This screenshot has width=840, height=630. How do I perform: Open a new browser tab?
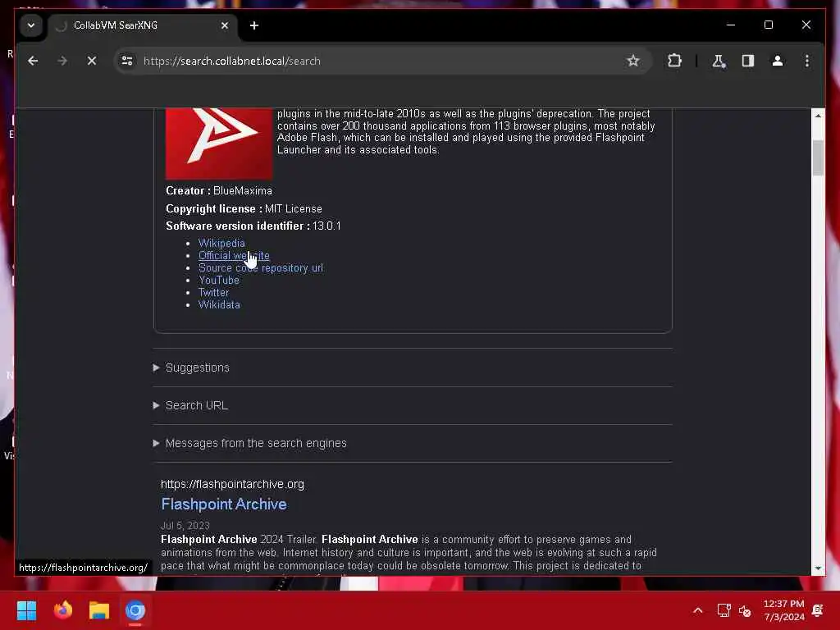click(254, 25)
